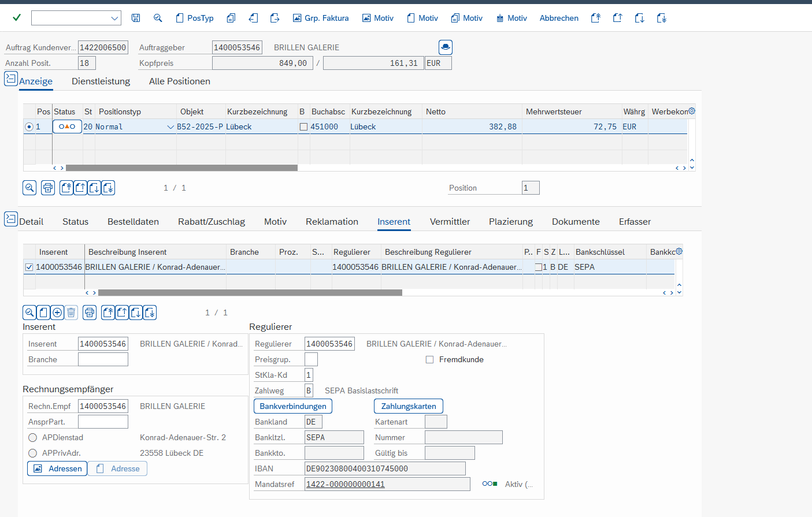This screenshot has height=517, width=812.
Task: Click the print icon below positions table
Action: coord(48,188)
